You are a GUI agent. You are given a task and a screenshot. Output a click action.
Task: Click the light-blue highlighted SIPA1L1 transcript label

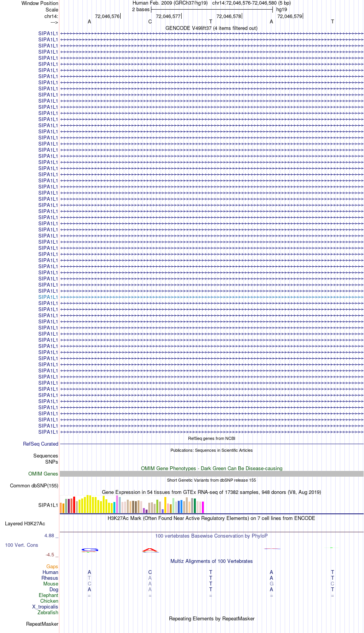(48, 297)
